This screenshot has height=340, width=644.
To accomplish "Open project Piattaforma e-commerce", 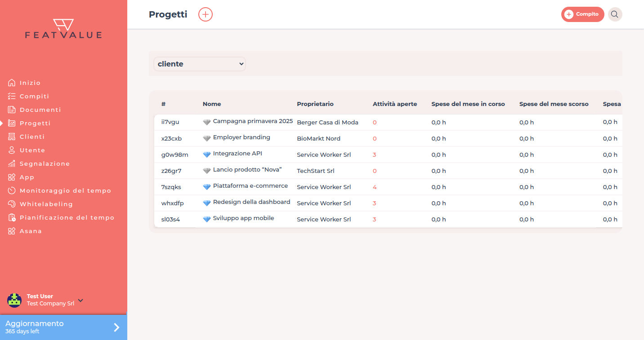I will coord(250,186).
